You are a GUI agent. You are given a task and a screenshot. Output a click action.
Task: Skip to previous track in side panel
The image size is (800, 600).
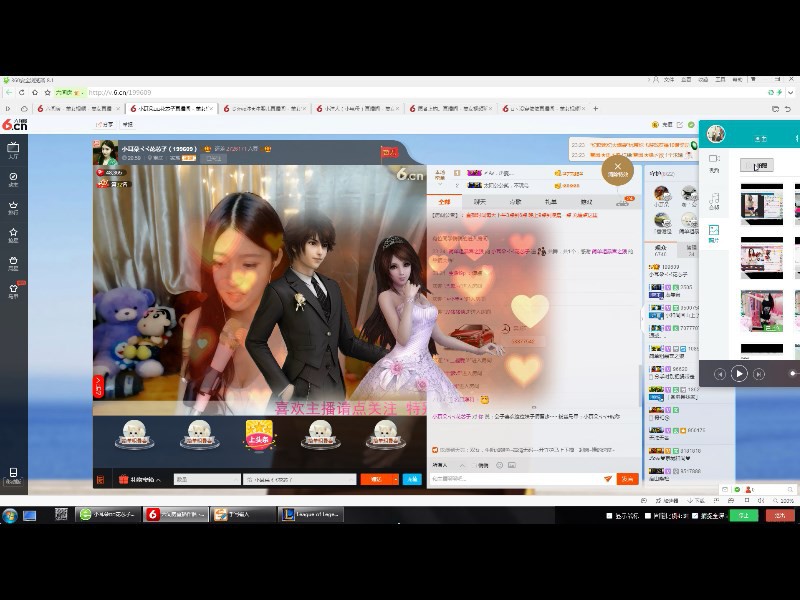point(720,374)
